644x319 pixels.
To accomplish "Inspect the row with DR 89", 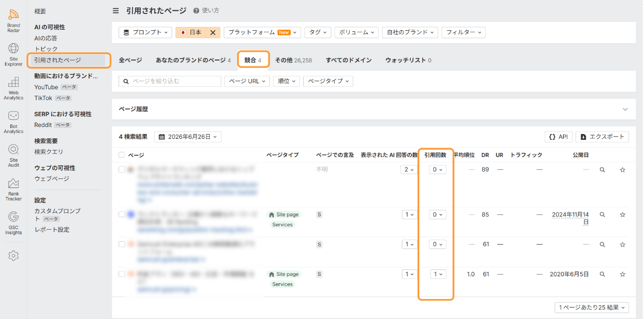I will [602, 170].
